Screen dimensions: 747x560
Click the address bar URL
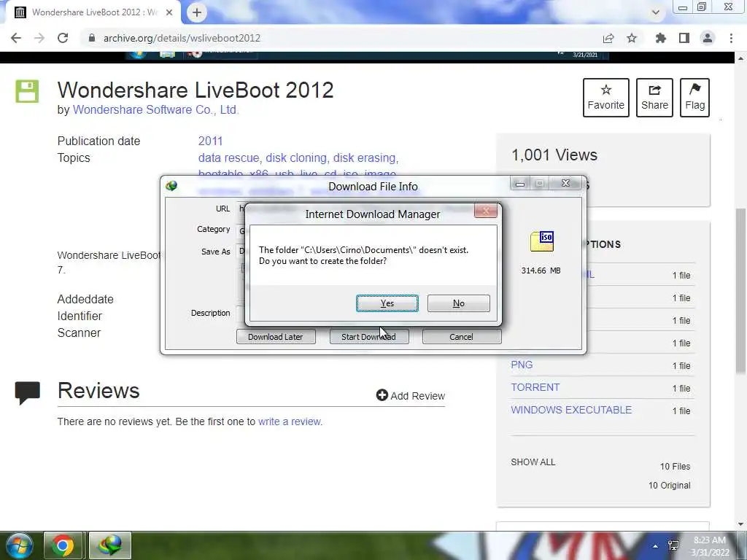(182, 38)
